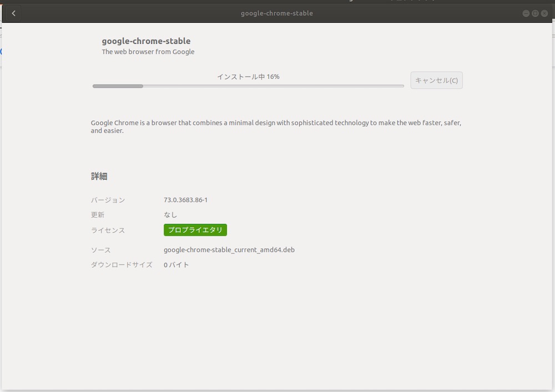Click the ダウンロードサイズ label
This screenshot has height=392, width=555.
coord(122,264)
